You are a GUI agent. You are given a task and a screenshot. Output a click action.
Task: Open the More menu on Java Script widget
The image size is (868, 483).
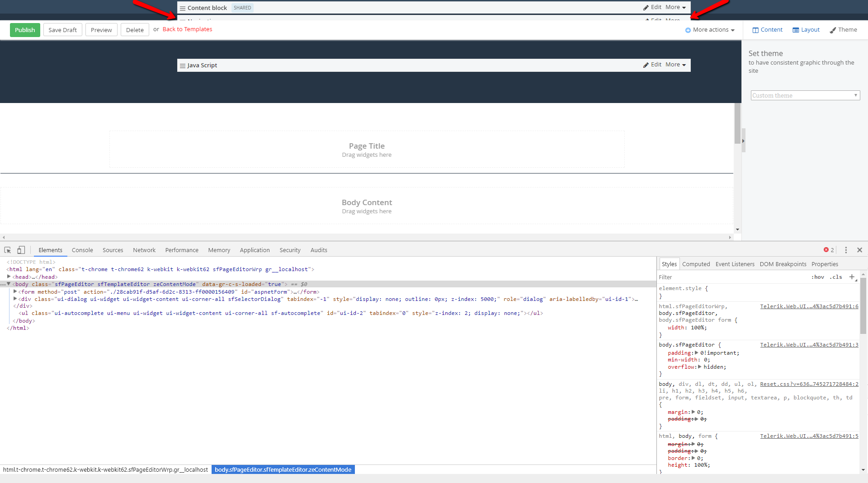tap(675, 65)
